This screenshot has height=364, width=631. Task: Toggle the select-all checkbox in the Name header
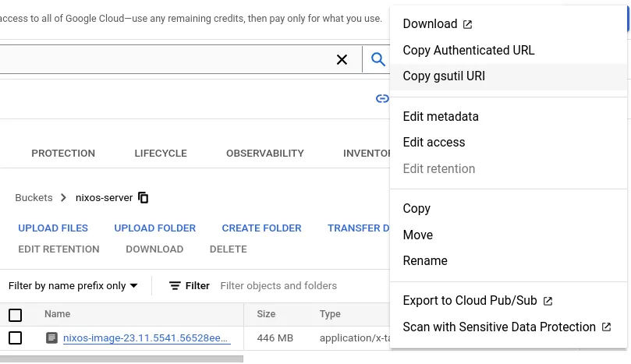click(16, 315)
